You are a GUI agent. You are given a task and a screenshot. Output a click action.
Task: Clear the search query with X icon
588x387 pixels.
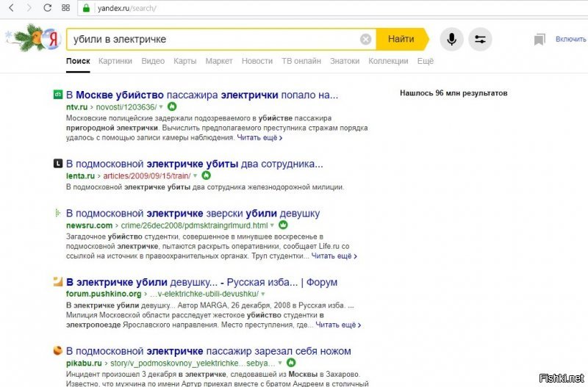click(x=365, y=39)
